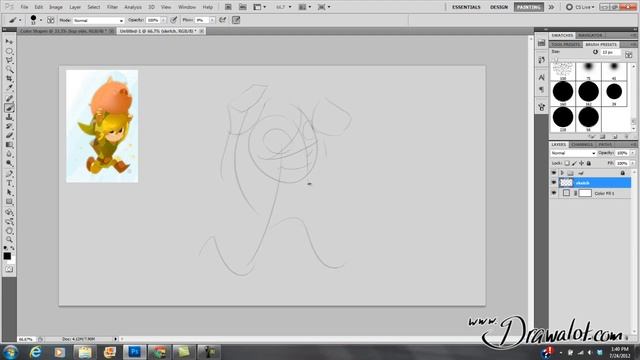
Task: Open the layer Opacity arrow
Action: point(633,153)
